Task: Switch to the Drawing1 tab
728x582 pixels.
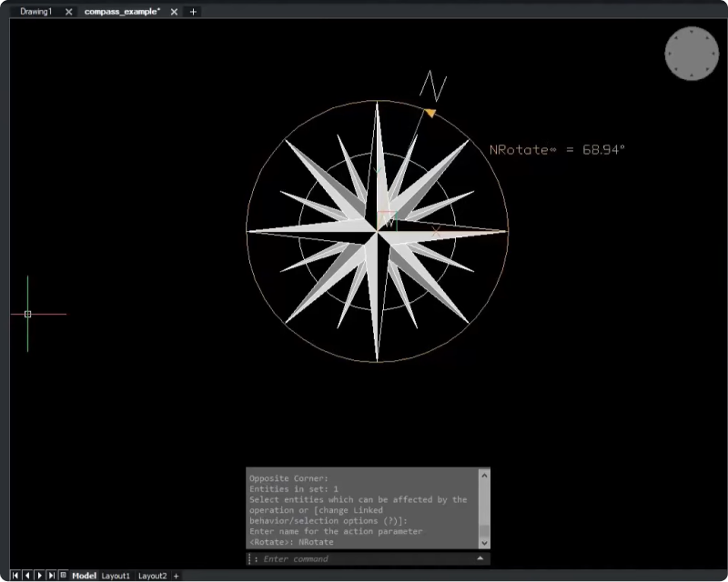Action: [35, 12]
